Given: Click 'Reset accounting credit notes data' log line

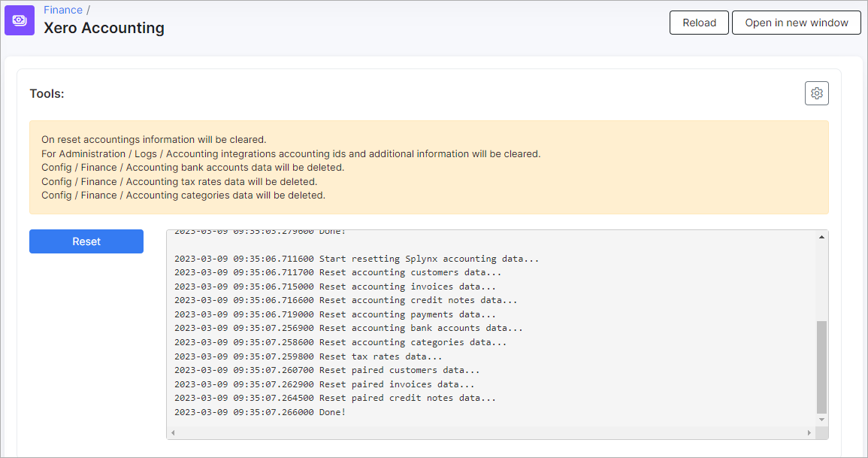Looking at the screenshot, I should pos(346,300).
